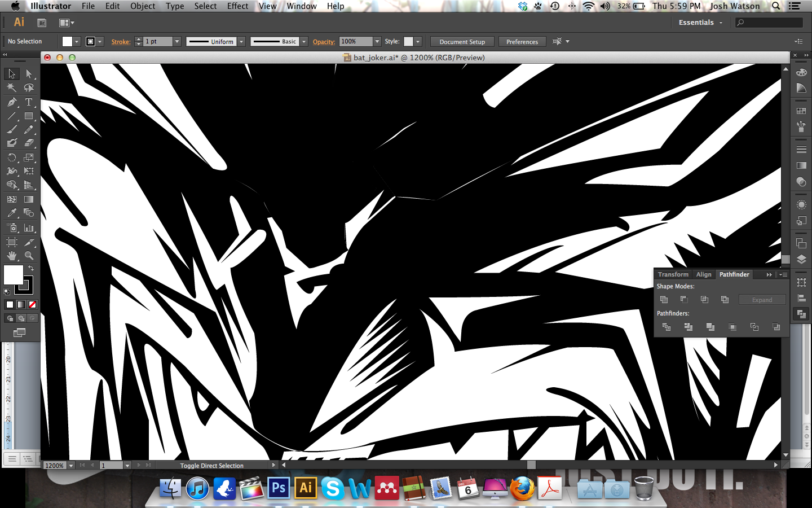This screenshot has width=812, height=508.
Task: Click the Unite shape mode icon
Action: pyautogui.click(x=664, y=300)
